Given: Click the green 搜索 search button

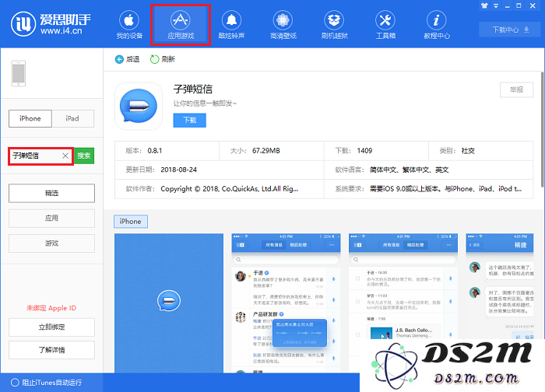Looking at the screenshot, I should (84, 156).
